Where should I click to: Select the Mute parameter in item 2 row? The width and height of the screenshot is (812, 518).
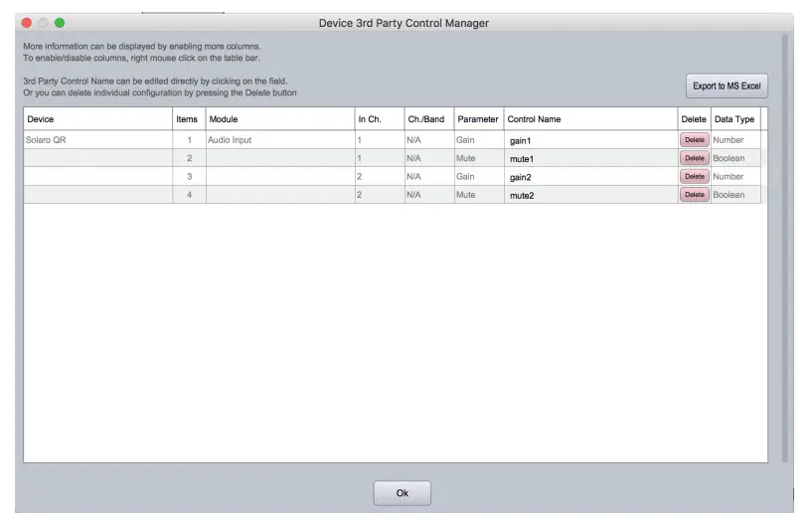pyautogui.click(x=479, y=158)
